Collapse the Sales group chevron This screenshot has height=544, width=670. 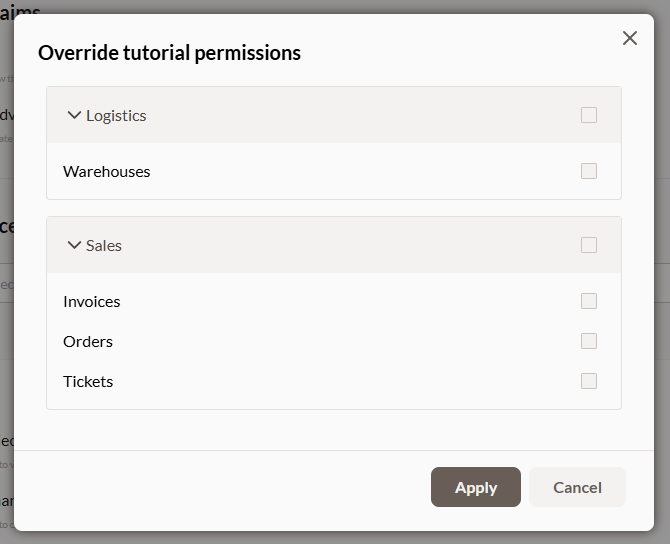tap(74, 245)
